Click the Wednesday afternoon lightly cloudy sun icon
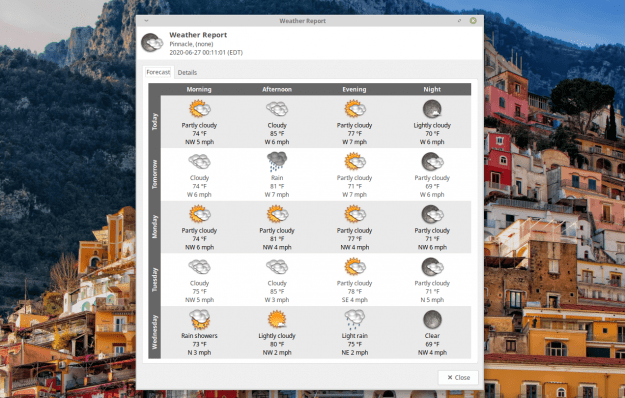625x398 pixels. click(x=277, y=319)
